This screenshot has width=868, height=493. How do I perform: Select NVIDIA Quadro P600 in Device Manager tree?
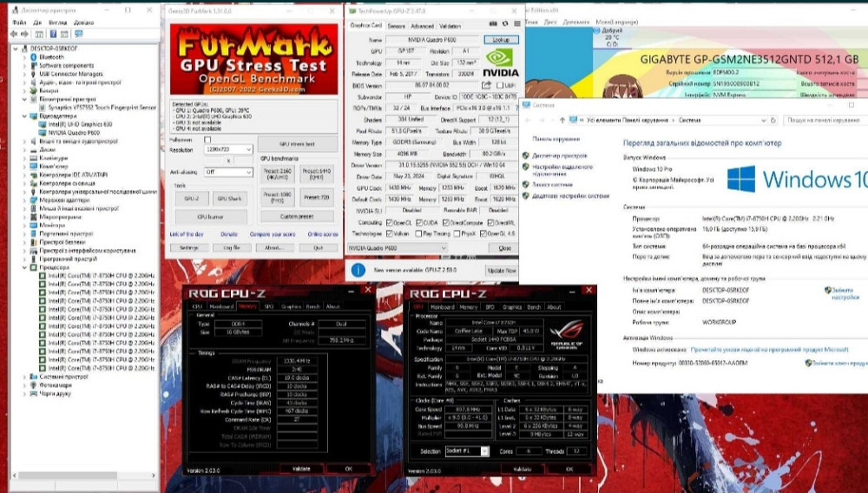tap(73, 132)
